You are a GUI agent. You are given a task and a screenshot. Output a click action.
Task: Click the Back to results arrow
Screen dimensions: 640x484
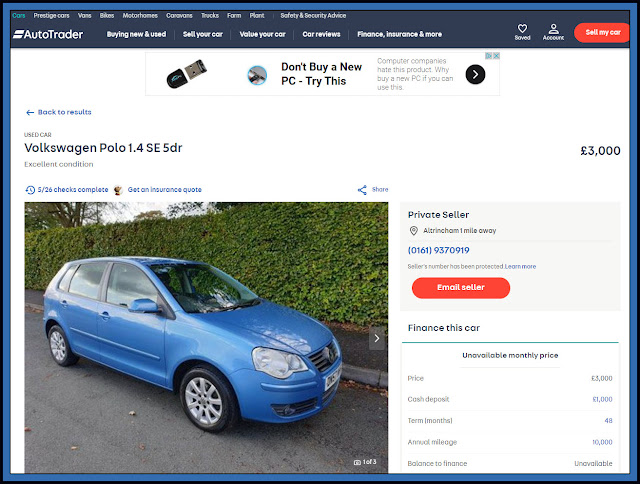(x=30, y=113)
